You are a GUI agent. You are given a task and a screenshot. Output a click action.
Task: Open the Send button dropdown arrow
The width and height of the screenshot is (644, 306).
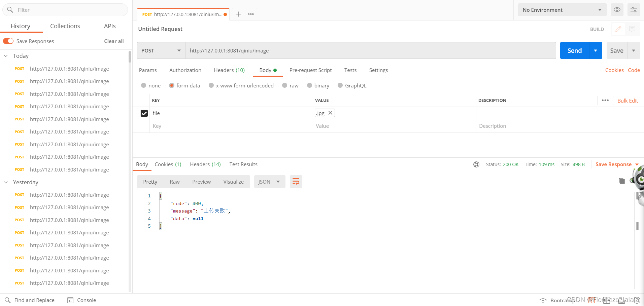tap(596, 50)
